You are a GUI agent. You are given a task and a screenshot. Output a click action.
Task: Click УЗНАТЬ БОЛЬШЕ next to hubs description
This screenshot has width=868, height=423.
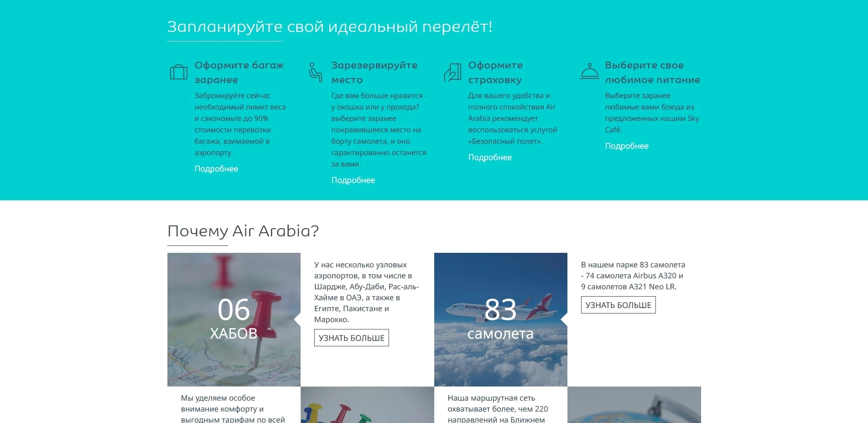coord(351,338)
